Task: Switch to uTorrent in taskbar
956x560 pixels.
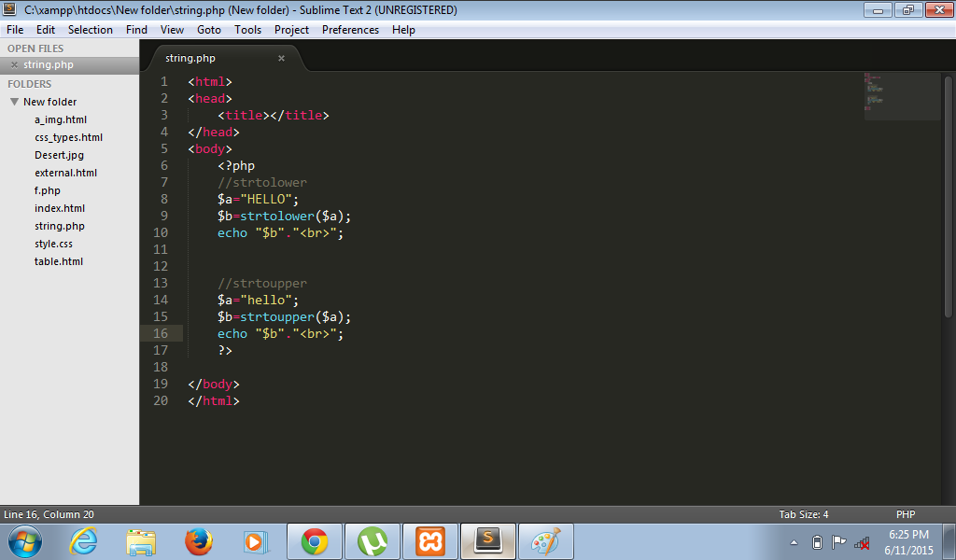Action: 373,541
